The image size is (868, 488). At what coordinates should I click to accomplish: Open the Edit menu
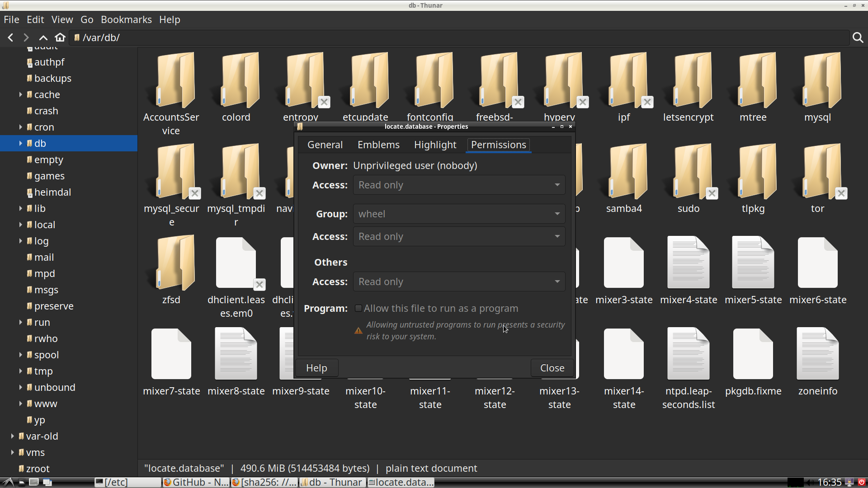point(35,19)
